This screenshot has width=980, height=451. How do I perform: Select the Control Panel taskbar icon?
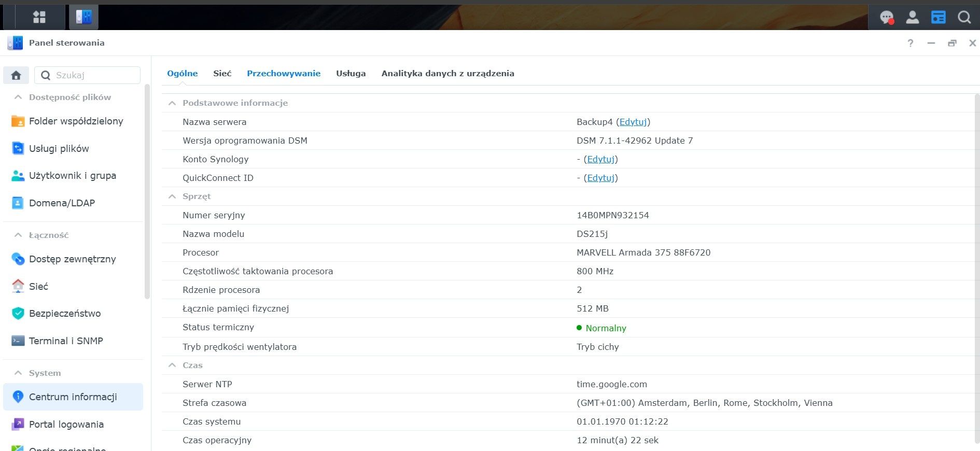coord(83,17)
